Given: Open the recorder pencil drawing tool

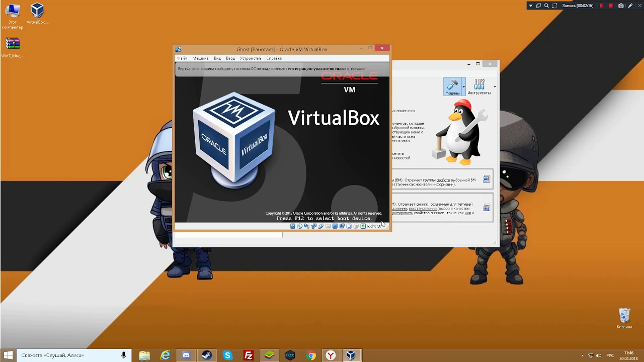Looking at the screenshot, I should click(x=630, y=6).
